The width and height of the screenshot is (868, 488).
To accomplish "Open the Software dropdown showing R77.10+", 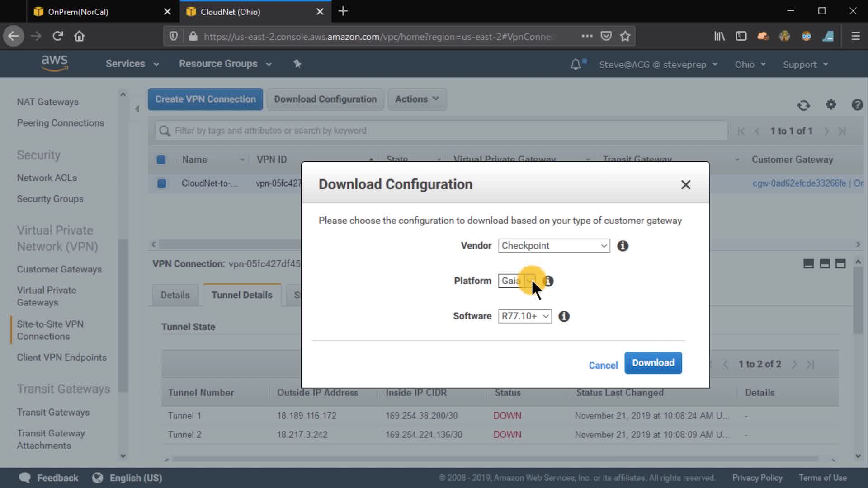I will pos(524,316).
